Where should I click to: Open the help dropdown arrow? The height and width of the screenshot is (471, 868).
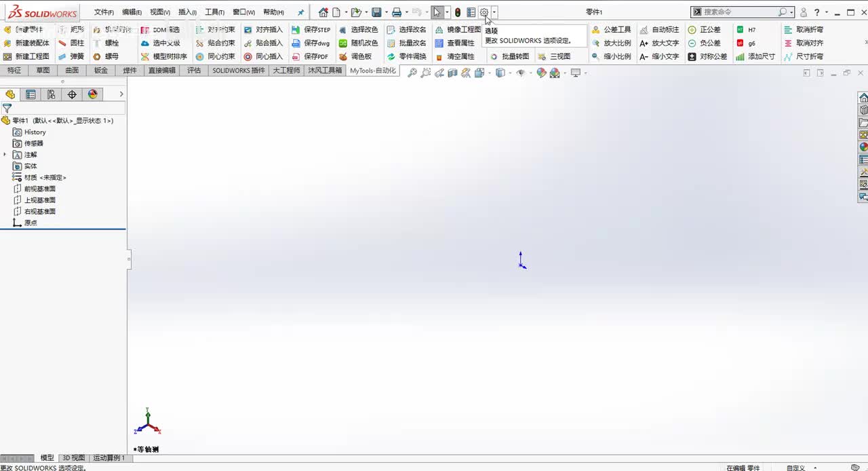(826, 12)
